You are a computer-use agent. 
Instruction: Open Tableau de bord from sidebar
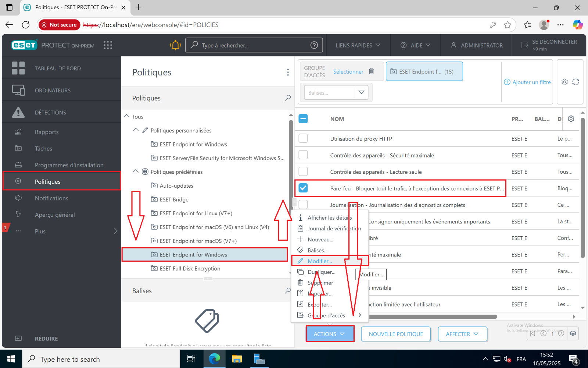click(62, 68)
